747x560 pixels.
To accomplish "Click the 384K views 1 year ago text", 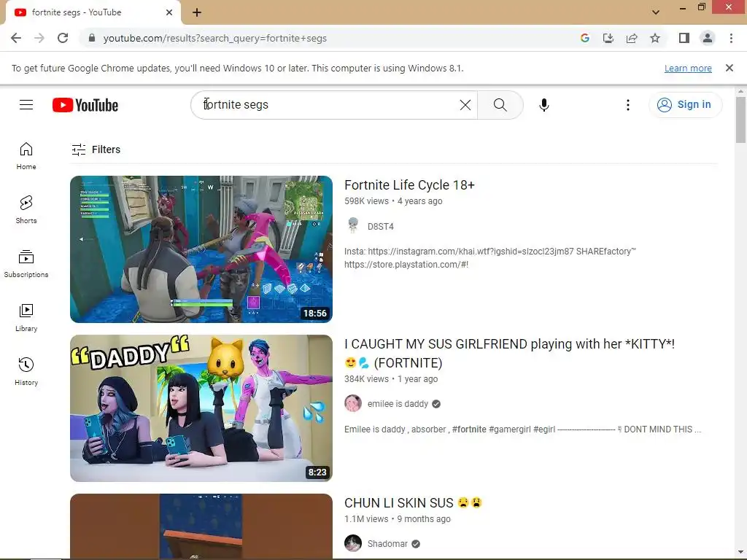I will (x=391, y=379).
